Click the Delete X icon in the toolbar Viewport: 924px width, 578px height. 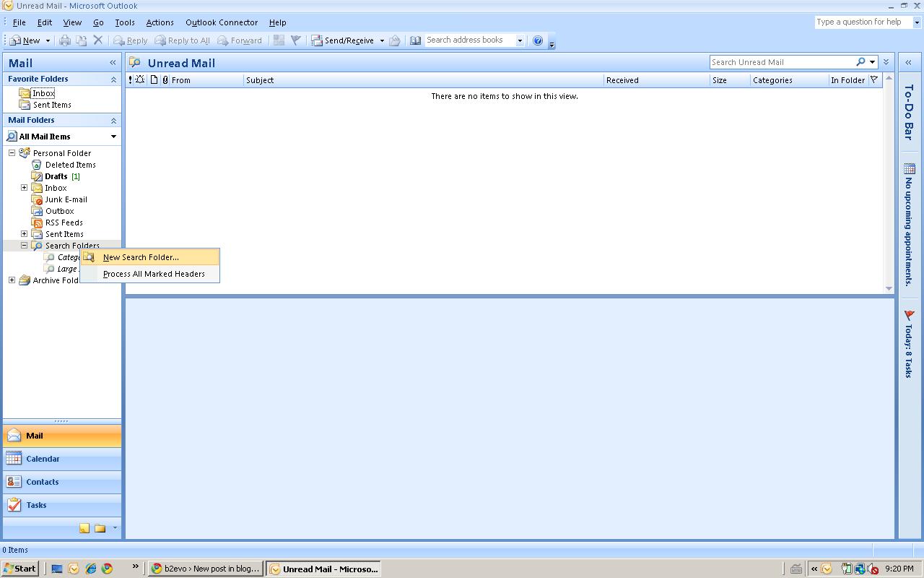coord(98,40)
